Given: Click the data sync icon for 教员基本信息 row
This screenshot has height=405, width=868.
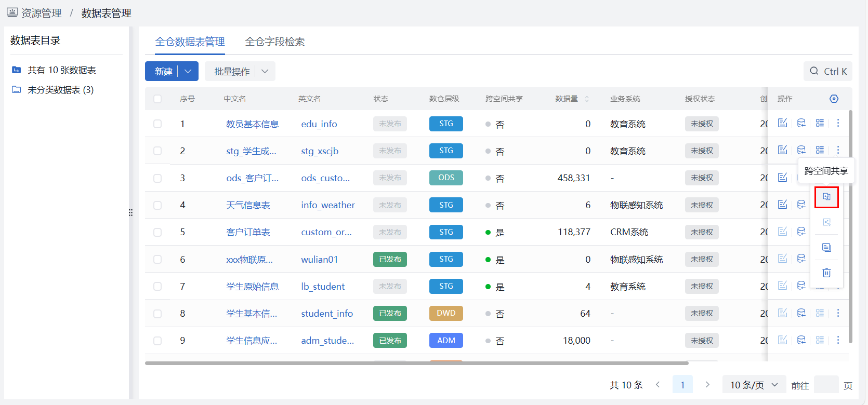Looking at the screenshot, I should pyautogui.click(x=801, y=123).
